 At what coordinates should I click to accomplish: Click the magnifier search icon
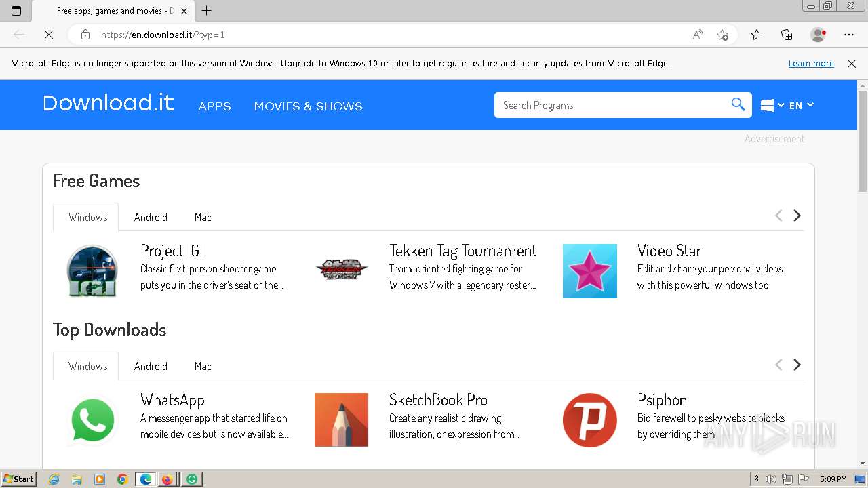pos(738,104)
